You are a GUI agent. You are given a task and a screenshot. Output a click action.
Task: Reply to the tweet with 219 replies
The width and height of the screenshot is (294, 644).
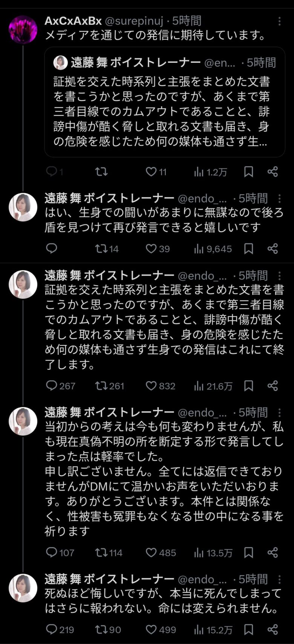point(52,629)
